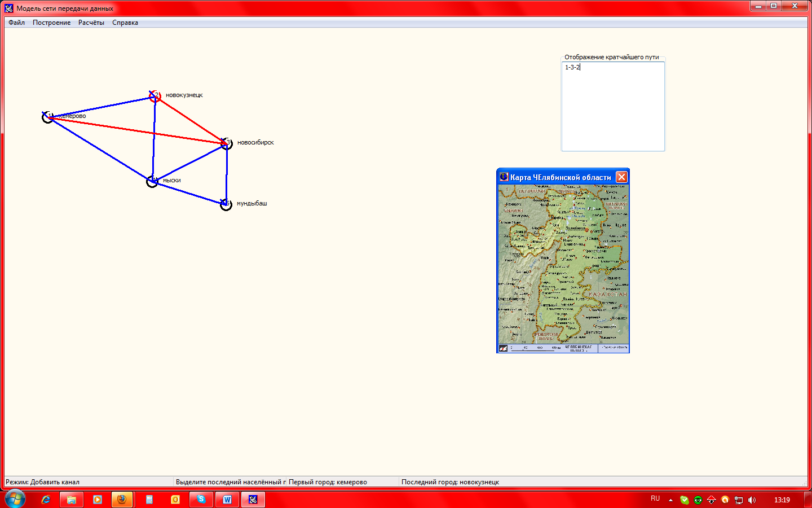
Task: Click the green eye tray icon
Action: [x=698, y=500]
